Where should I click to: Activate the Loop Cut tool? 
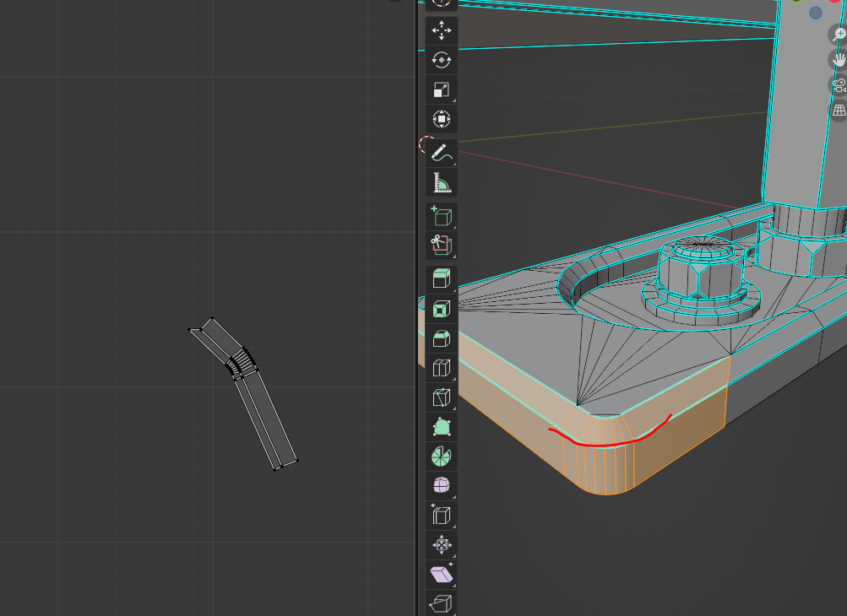(441, 368)
